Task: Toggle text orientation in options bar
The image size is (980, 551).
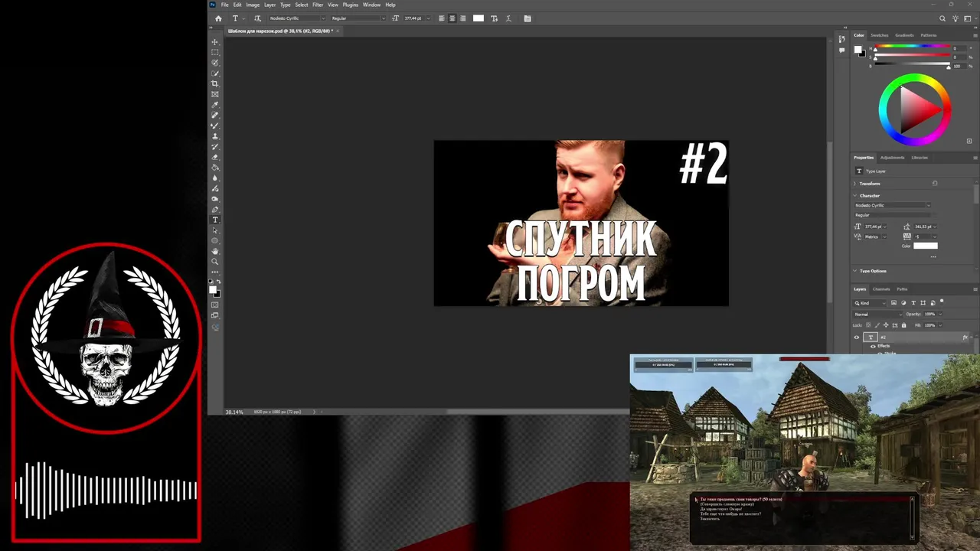Action: coord(257,18)
